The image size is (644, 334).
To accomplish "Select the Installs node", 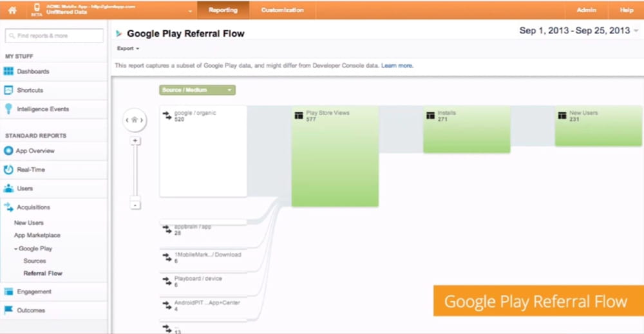I will tap(466, 129).
